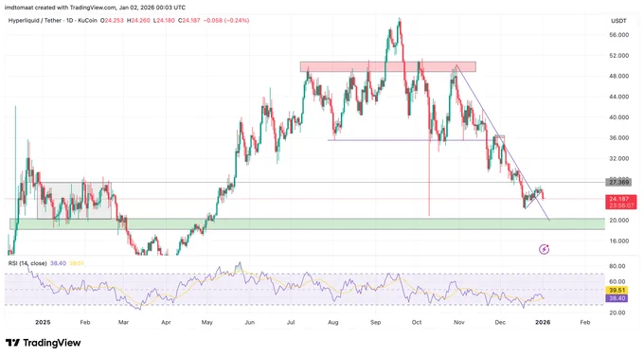Click the 36.000 price axis value
The width and height of the screenshot is (644, 357).
coord(619,138)
